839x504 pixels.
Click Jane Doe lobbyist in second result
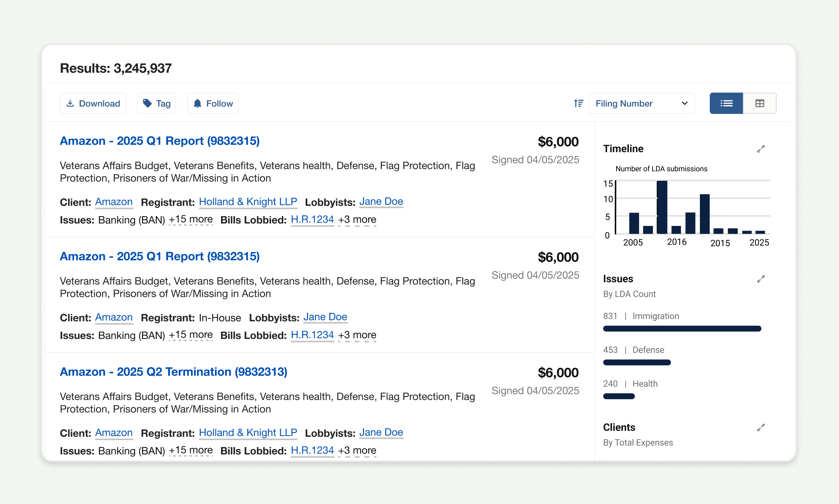tap(325, 317)
